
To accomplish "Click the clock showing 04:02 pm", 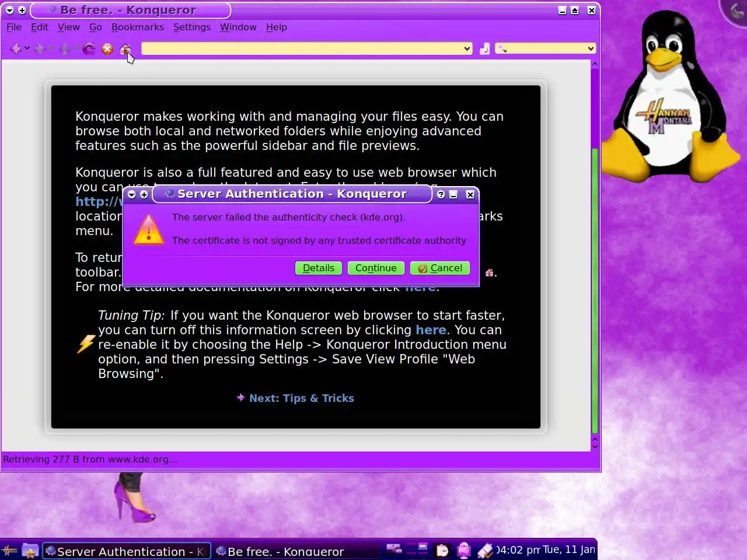I will (x=518, y=549).
